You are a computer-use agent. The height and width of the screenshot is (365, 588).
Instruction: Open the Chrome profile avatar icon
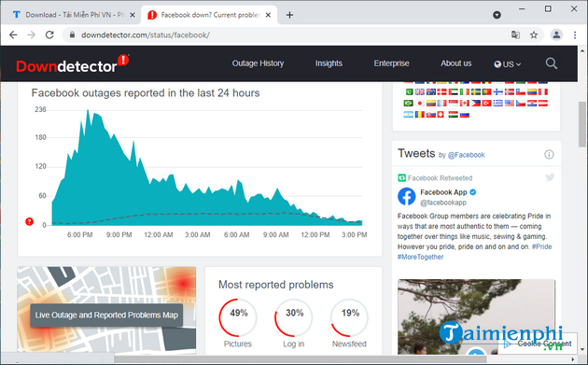tap(556, 35)
